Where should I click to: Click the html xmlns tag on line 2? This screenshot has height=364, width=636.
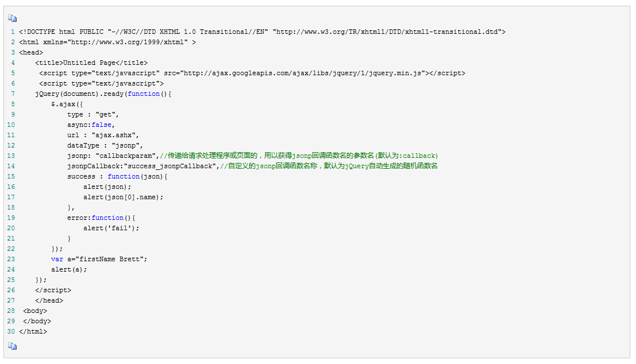coord(107,42)
